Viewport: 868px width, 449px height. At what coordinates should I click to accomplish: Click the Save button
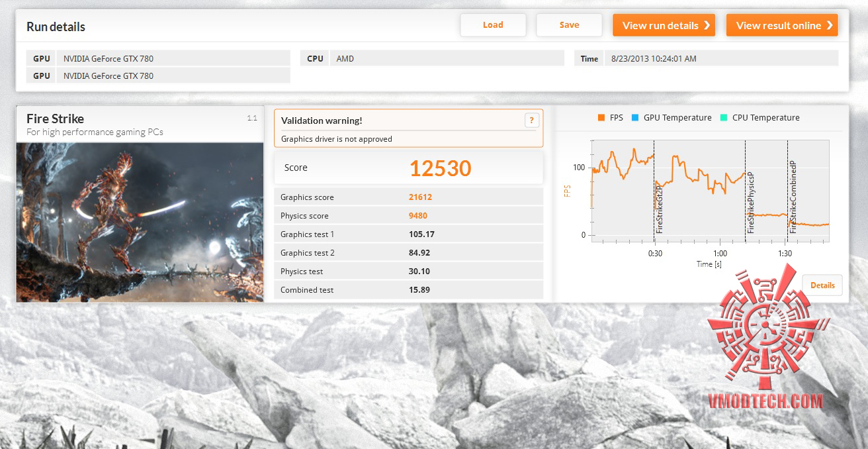click(569, 25)
